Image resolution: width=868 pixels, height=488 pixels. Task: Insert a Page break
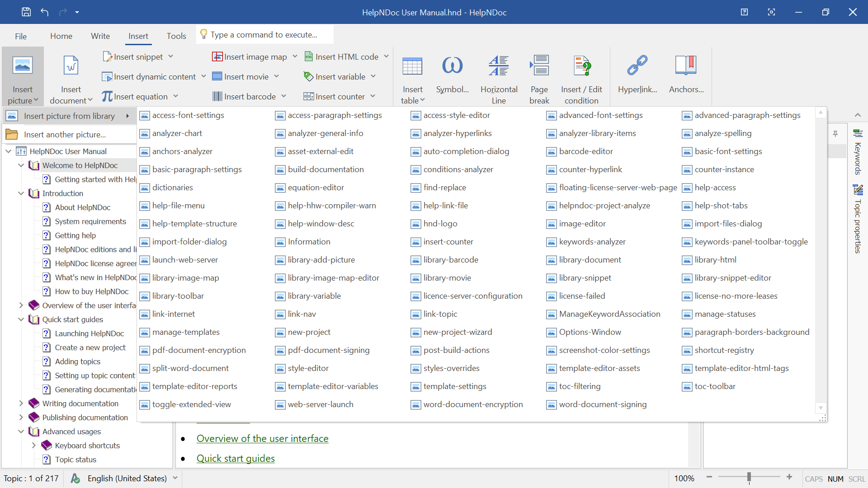tap(539, 76)
